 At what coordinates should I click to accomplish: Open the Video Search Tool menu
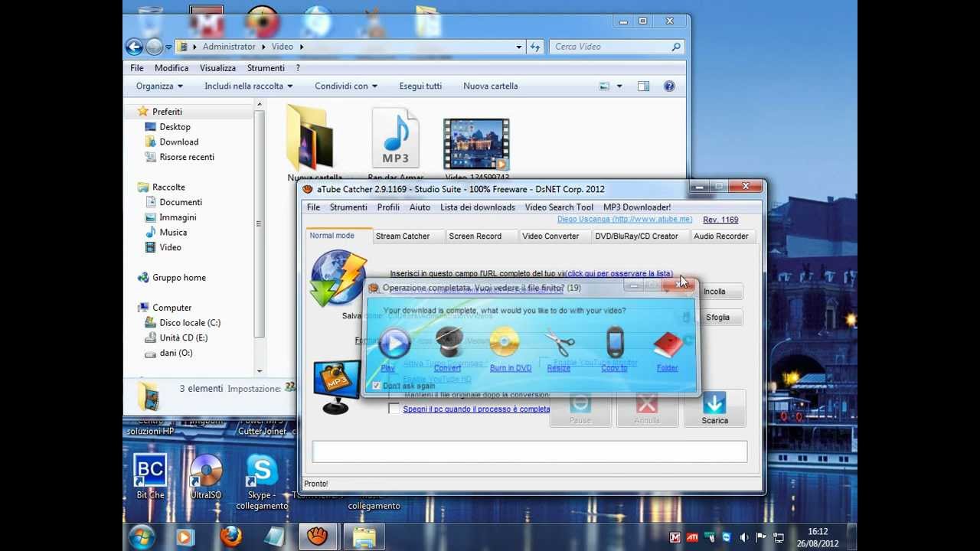559,207
